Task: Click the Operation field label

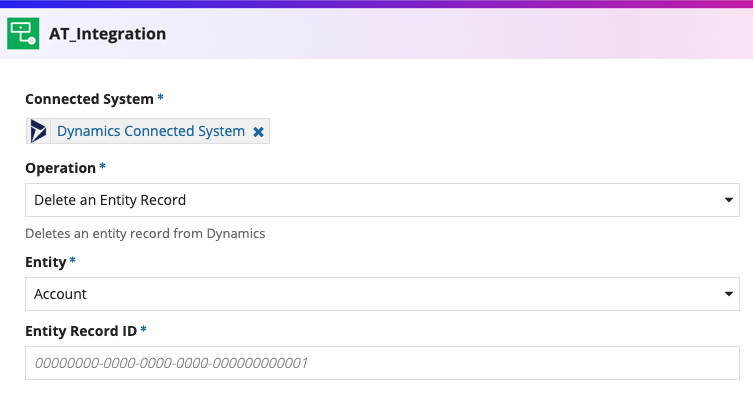Action: pos(61,168)
